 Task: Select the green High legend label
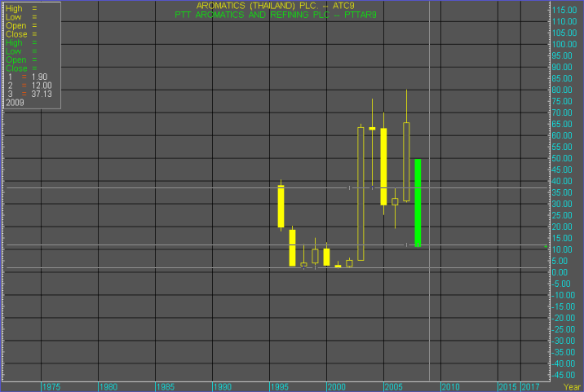click(14, 43)
